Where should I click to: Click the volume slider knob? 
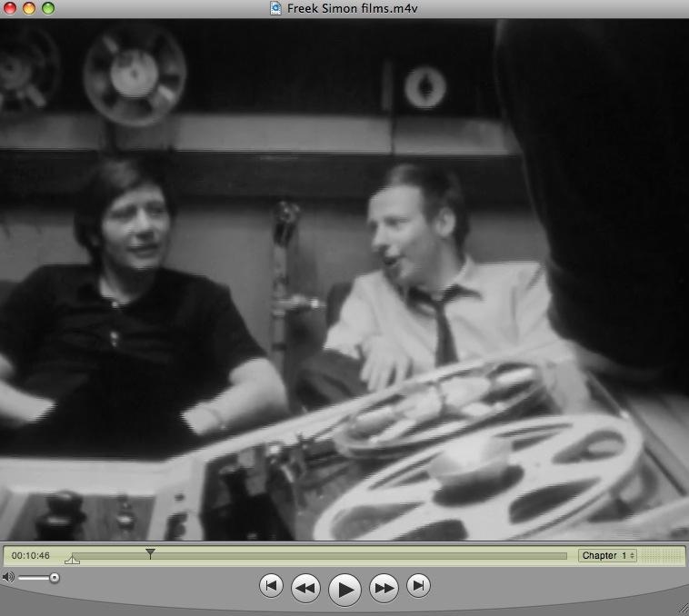[55, 578]
